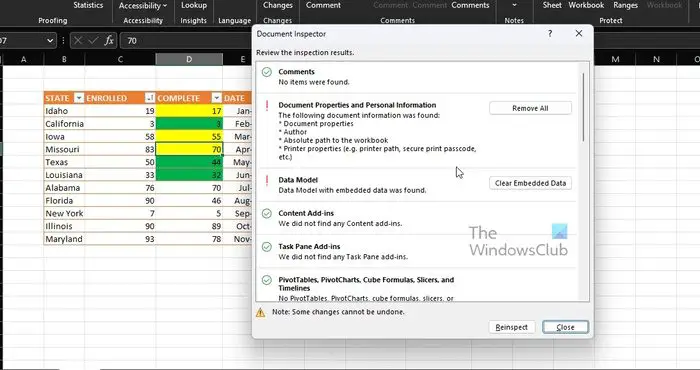Select the Illinois cell

pyautogui.click(x=64, y=226)
